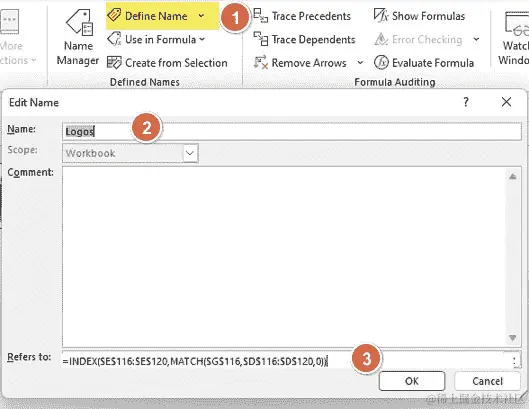Click the Error Checking icon
529x409 pixels.
tap(381, 39)
